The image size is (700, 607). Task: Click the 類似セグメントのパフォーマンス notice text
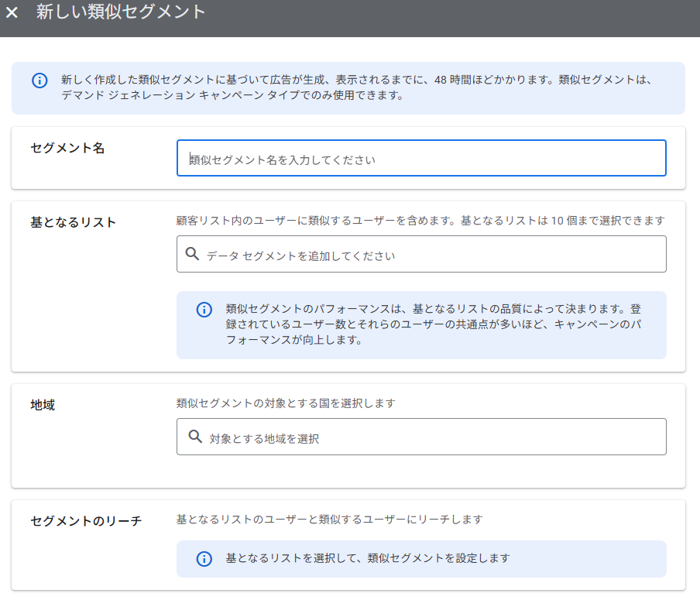(x=434, y=324)
